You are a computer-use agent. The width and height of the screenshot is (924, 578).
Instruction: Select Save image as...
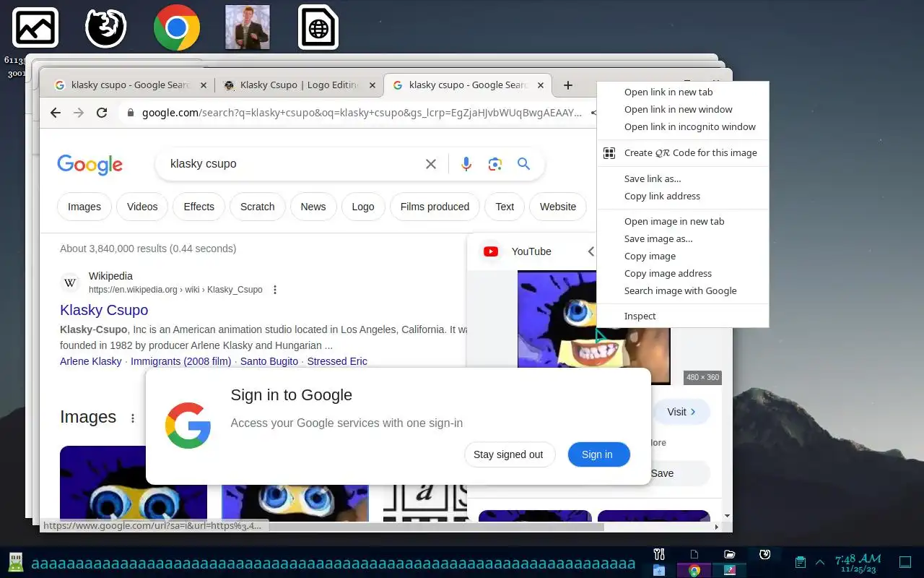[x=683, y=239]
